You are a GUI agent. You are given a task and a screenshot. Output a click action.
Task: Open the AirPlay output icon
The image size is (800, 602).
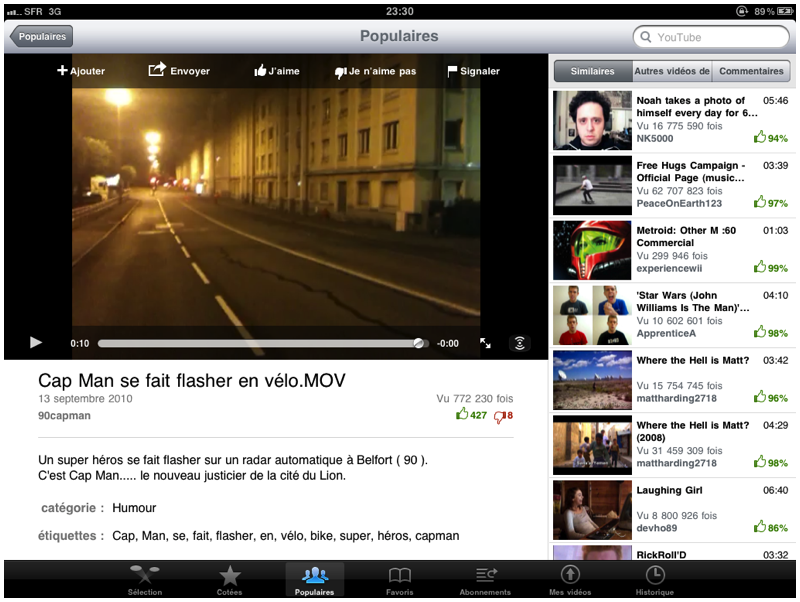click(520, 343)
